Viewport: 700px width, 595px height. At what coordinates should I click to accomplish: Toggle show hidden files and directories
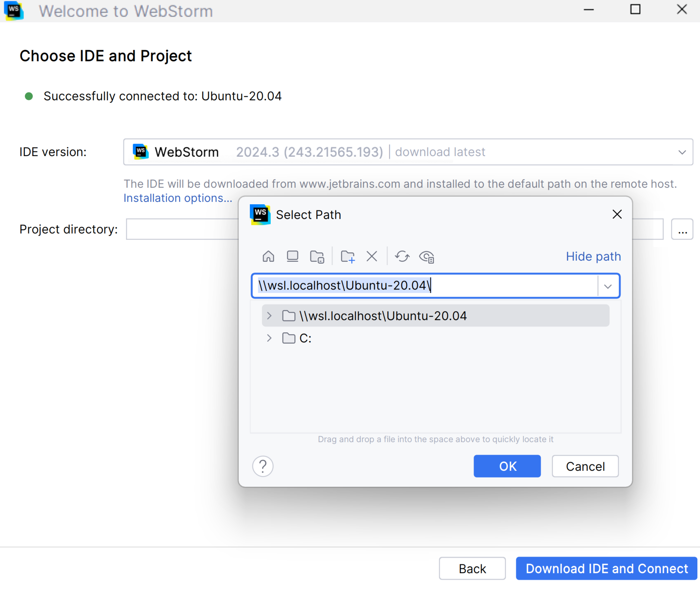click(427, 257)
